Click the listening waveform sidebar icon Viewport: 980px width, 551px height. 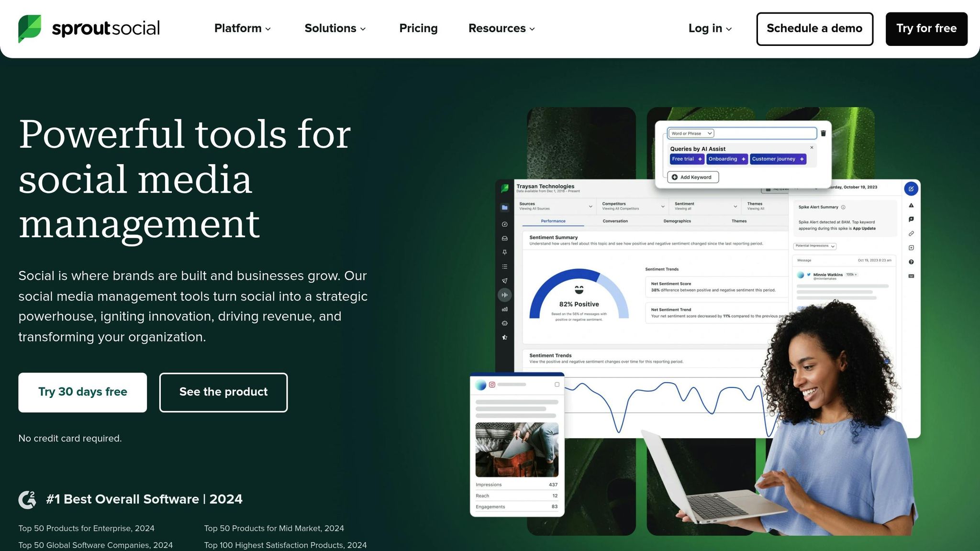click(x=504, y=295)
